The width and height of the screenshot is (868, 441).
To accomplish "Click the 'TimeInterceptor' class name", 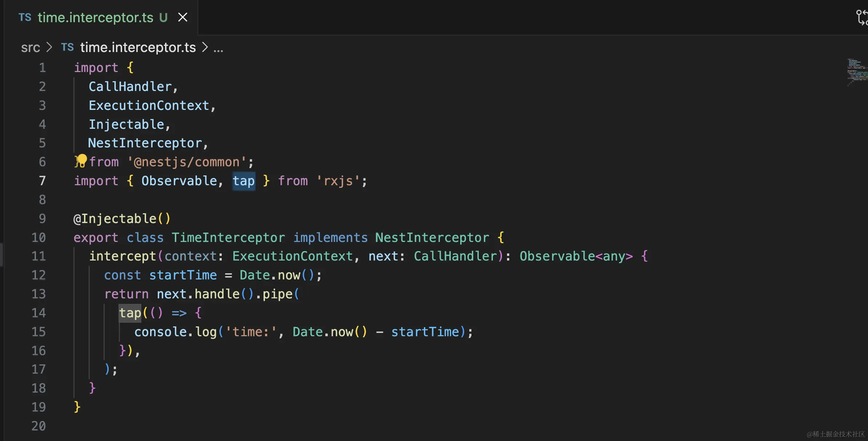I will click(228, 238).
